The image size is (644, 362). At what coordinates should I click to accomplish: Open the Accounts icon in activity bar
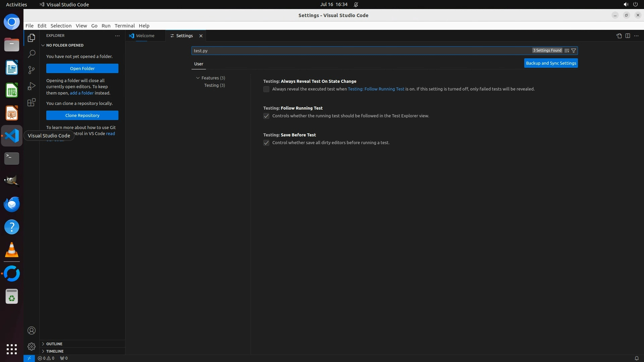(32, 330)
